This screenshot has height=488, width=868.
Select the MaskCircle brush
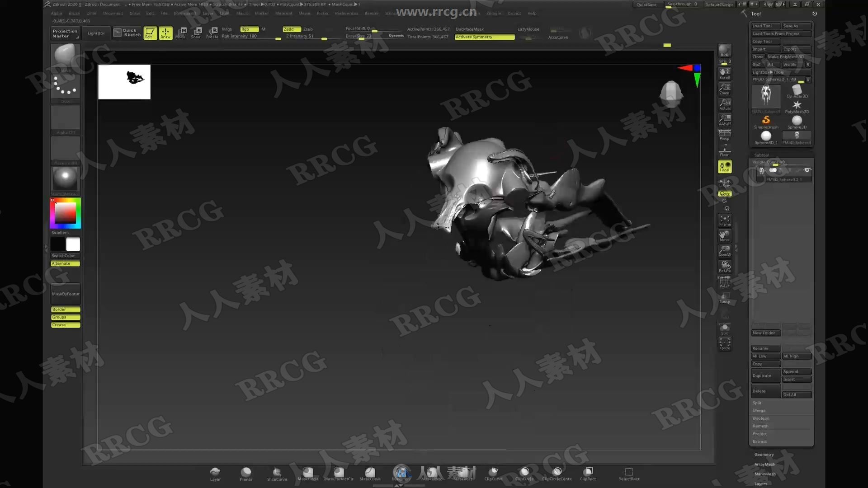coord(308,474)
